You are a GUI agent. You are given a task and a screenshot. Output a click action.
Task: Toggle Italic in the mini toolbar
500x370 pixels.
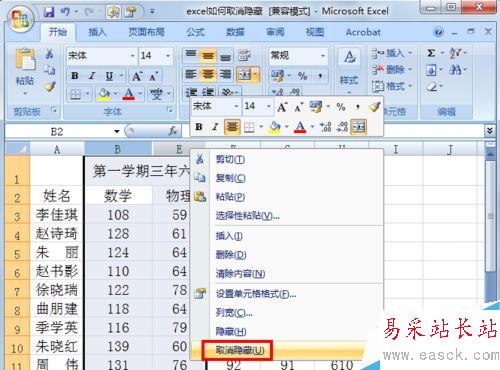pos(215,127)
